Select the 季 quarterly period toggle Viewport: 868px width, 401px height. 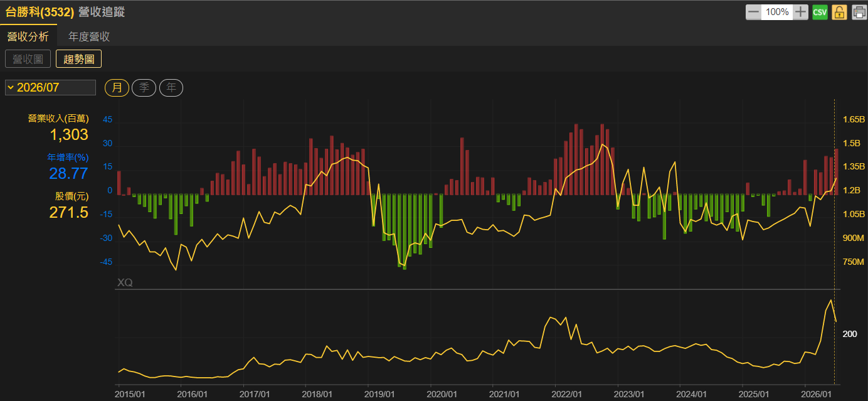(144, 87)
